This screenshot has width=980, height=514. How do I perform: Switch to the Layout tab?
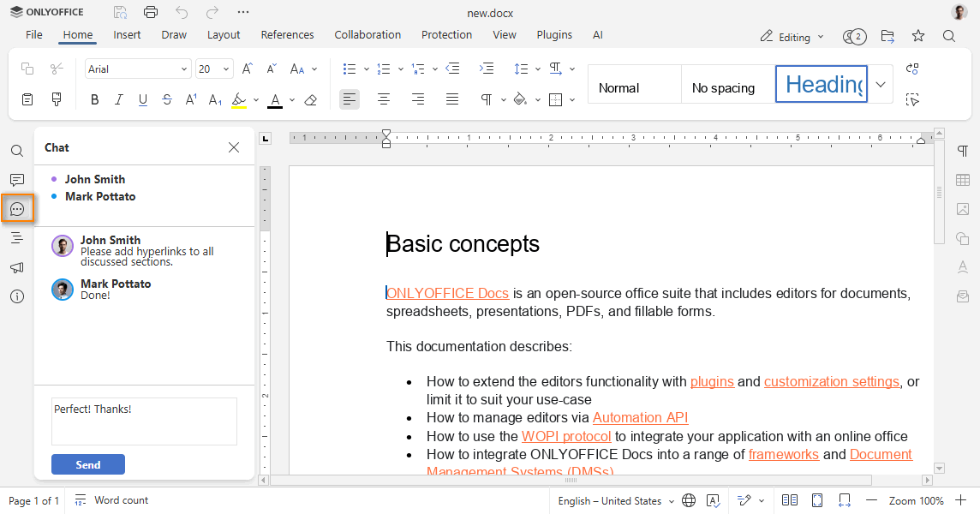[x=223, y=35]
